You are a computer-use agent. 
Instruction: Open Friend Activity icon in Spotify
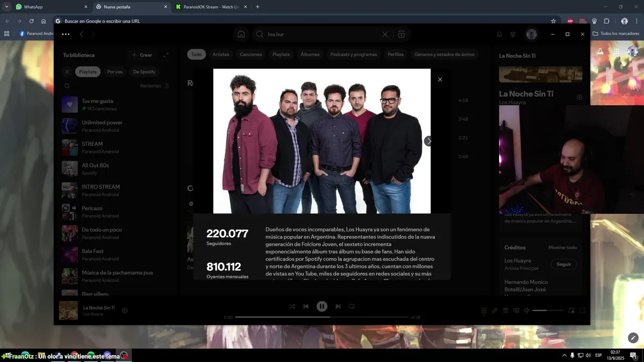(513, 34)
